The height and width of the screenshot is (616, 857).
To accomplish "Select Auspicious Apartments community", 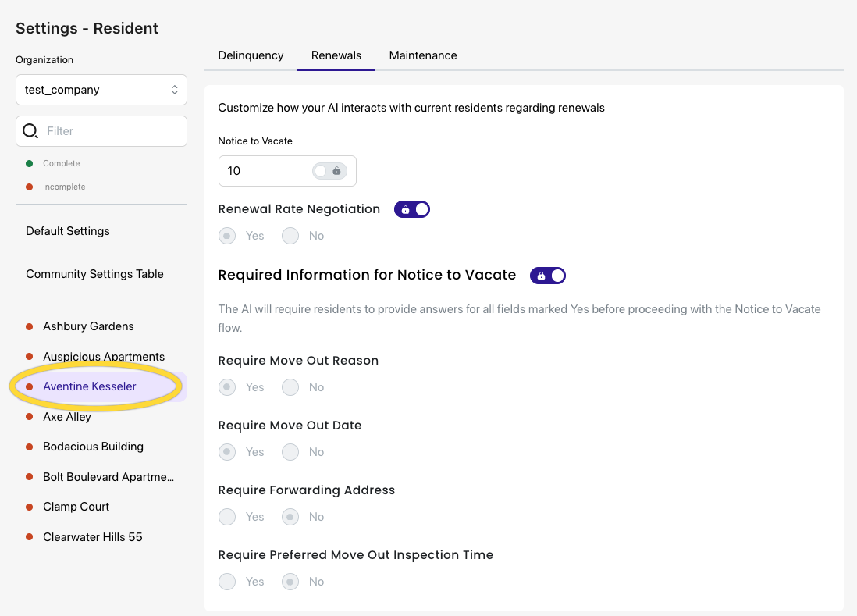I will click(x=104, y=356).
